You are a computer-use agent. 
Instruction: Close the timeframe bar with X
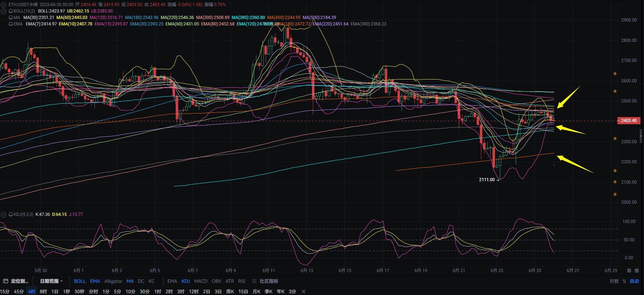[304, 291]
